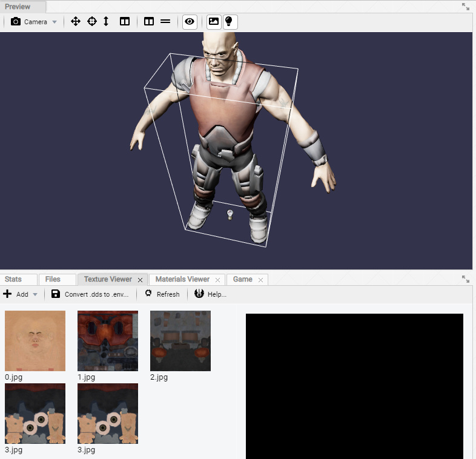Select the first 3.jpg hands texture thumbnail
This screenshot has width=476, height=459.
pos(35,414)
